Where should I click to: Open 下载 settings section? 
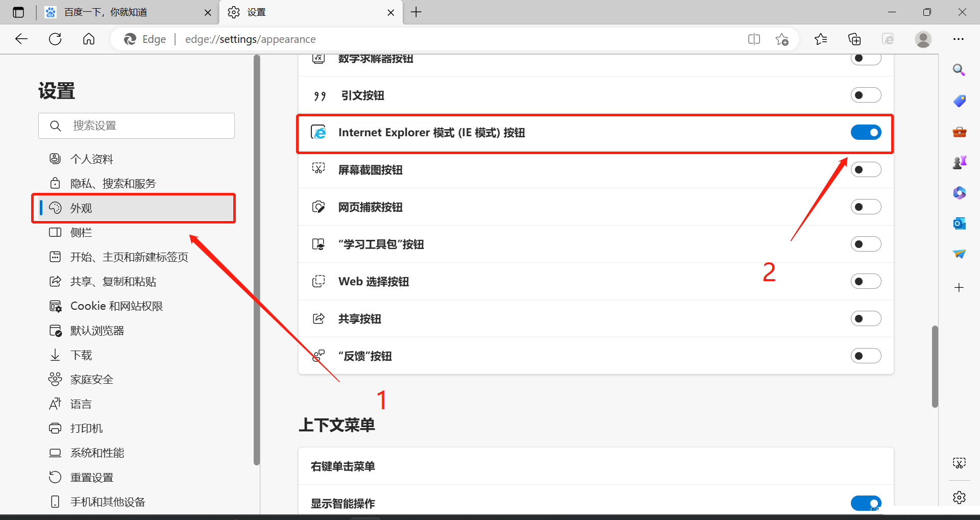click(136, 355)
